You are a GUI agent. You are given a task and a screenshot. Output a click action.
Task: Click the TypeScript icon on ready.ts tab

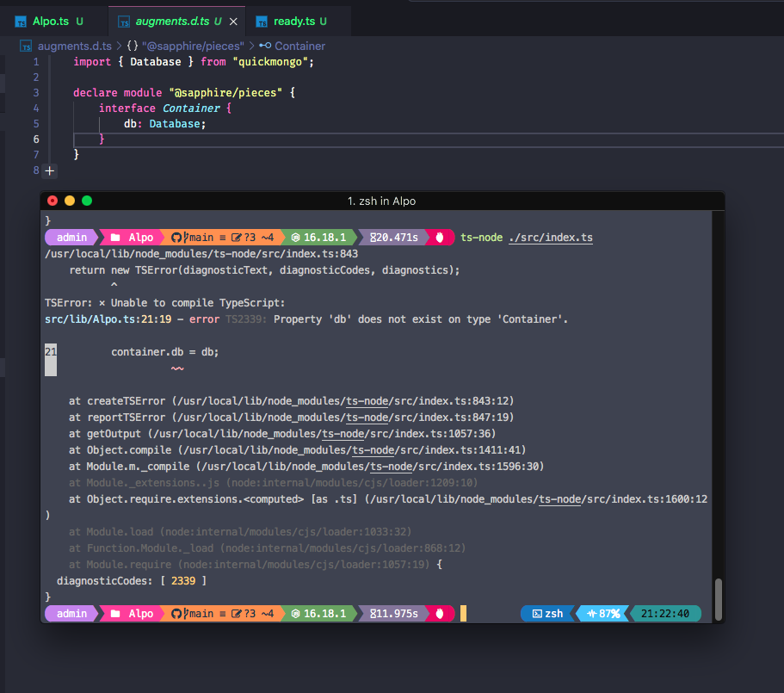click(x=262, y=22)
